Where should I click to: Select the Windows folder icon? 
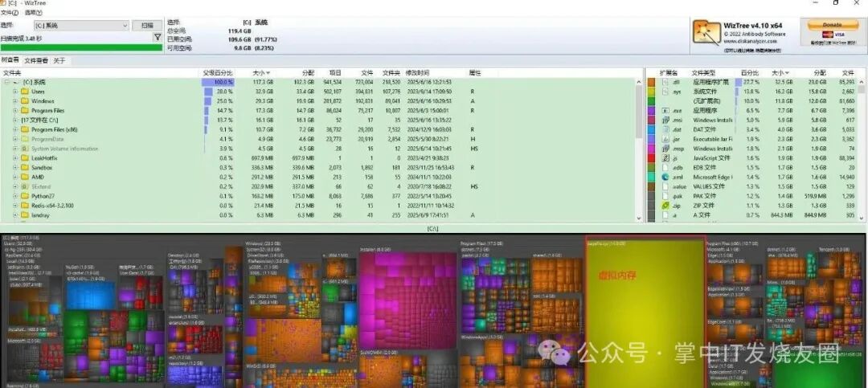[24, 100]
